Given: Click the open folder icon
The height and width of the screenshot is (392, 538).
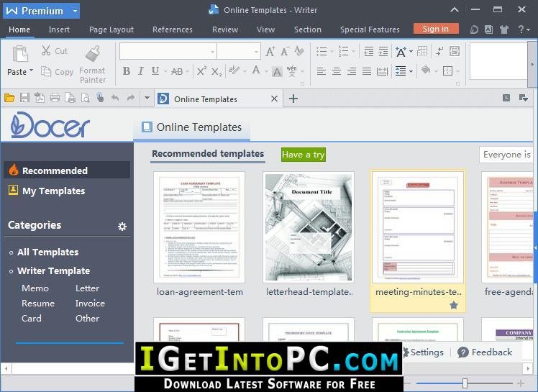Looking at the screenshot, I should point(9,98).
